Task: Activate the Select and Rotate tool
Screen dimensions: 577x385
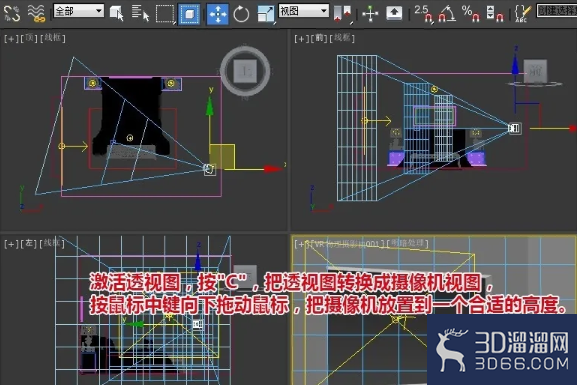Action: click(241, 14)
